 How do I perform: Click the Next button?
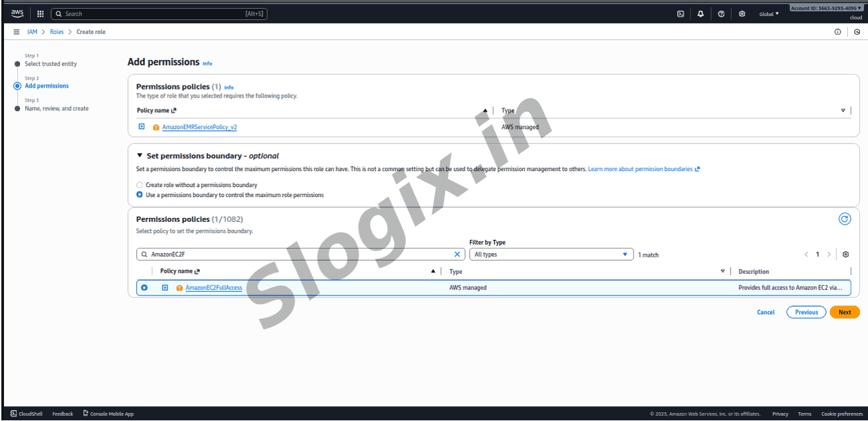tap(845, 312)
